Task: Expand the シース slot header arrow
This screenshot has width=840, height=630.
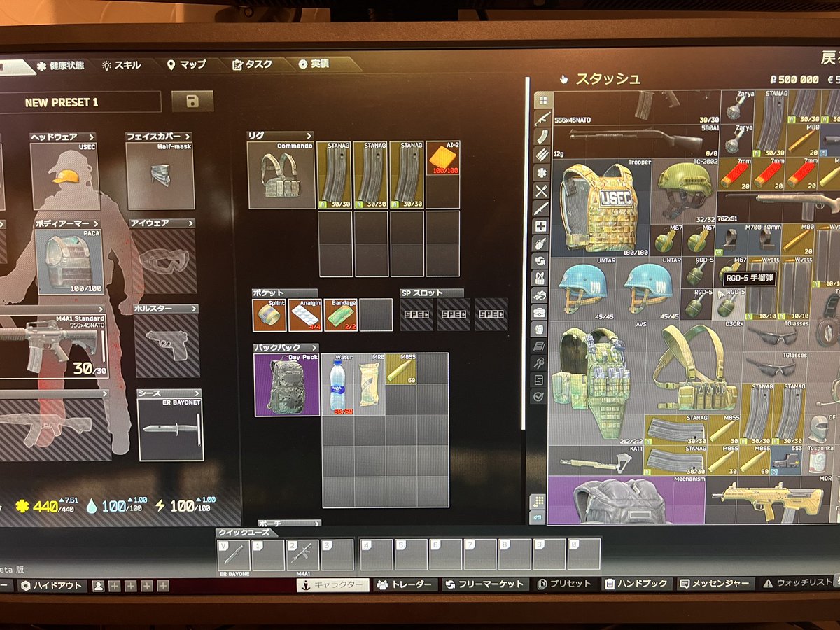Action: pyautogui.click(x=196, y=393)
